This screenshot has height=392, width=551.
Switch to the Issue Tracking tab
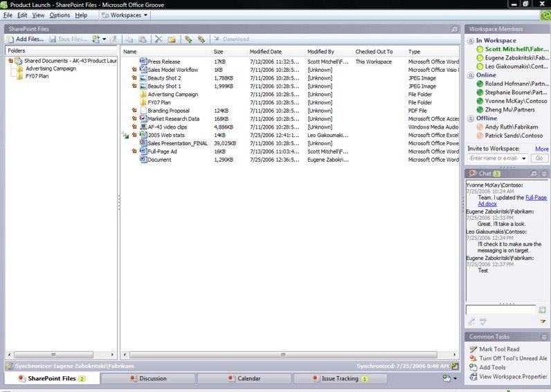[339, 379]
